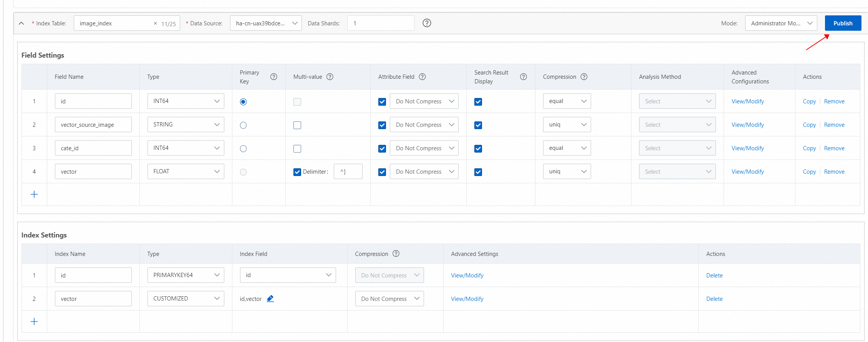Remove the cate_id field row

(x=834, y=148)
